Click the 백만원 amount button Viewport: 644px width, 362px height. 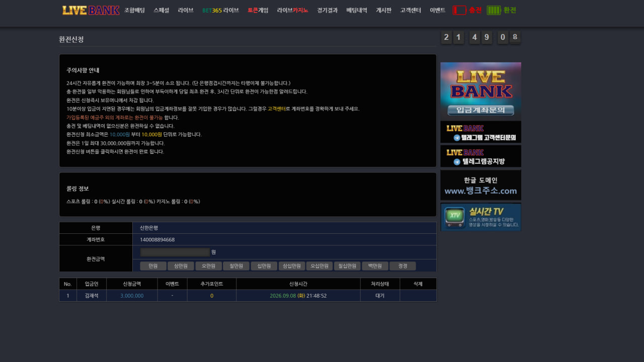[375, 266]
